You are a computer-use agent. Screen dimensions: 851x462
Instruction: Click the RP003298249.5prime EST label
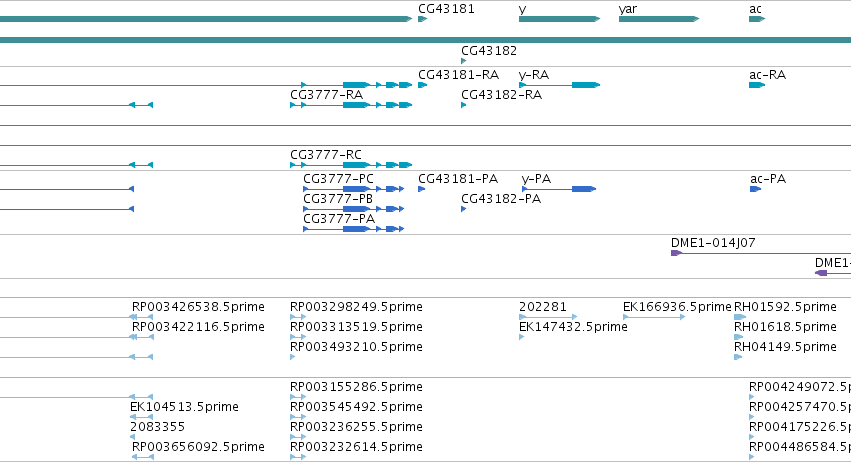(x=356, y=307)
